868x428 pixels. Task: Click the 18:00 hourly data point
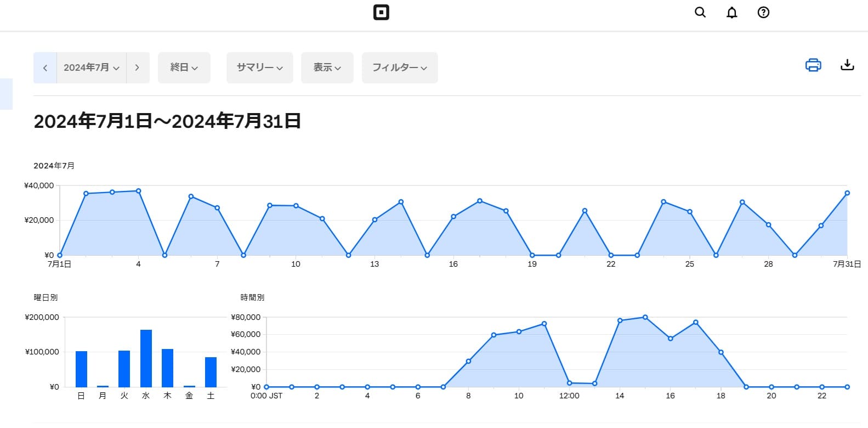[x=721, y=352]
